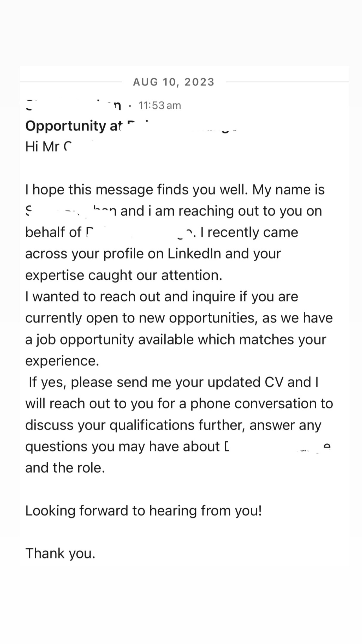Viewport: 362px width, 644px height.
Task: Select the bold "Opportunity at" subject line
Action: point(74,126)
